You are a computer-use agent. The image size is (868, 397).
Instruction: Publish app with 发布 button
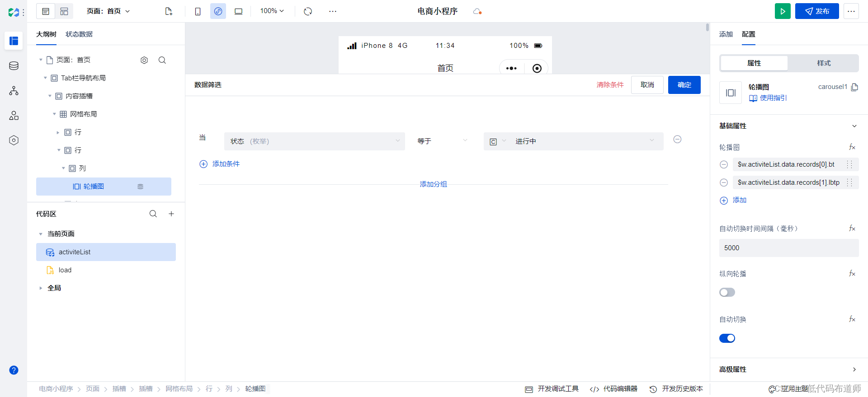[817, 11]
